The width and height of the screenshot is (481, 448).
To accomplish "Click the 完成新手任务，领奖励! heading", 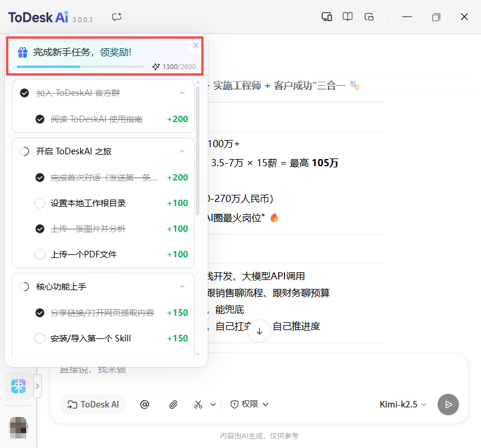I will pyautogui.click(x=82, y=52).
